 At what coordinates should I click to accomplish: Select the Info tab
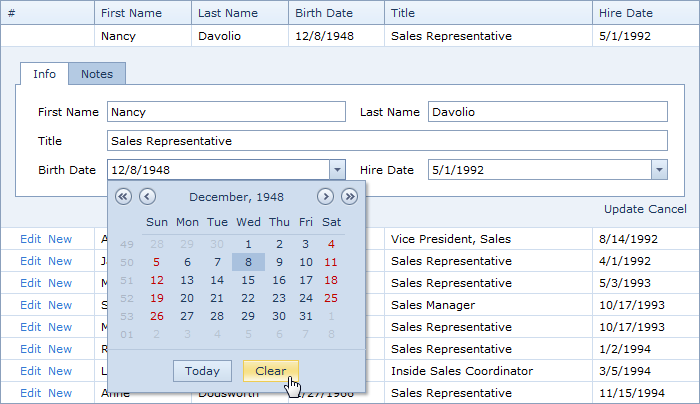(44, 74)
